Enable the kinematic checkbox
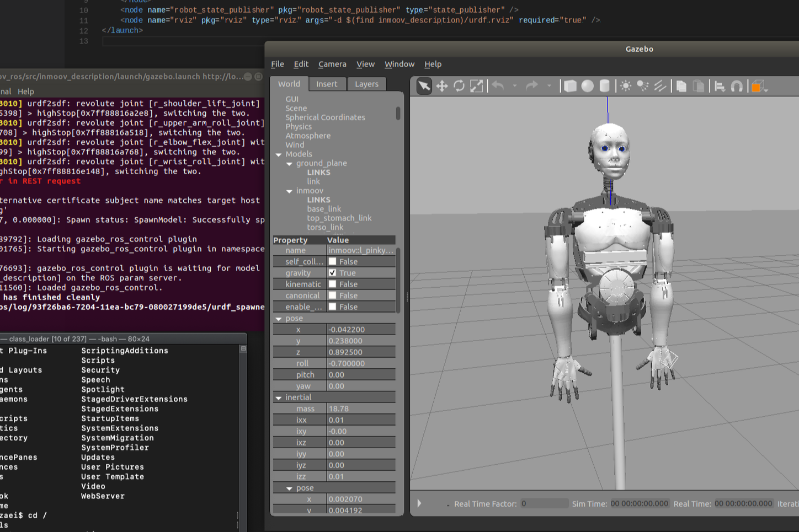The width and height of the screenshot is (799, 532). pyautogui.click(x=332, y=284)
